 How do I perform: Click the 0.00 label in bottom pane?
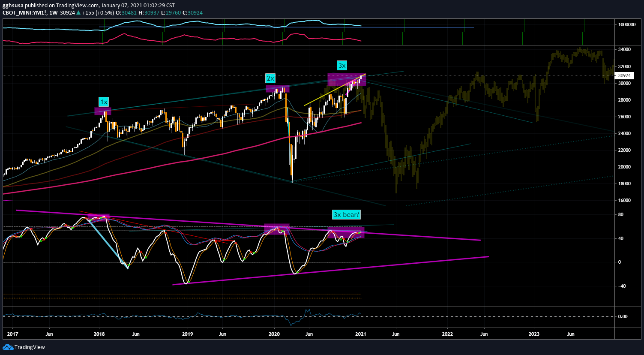[623, 317]
